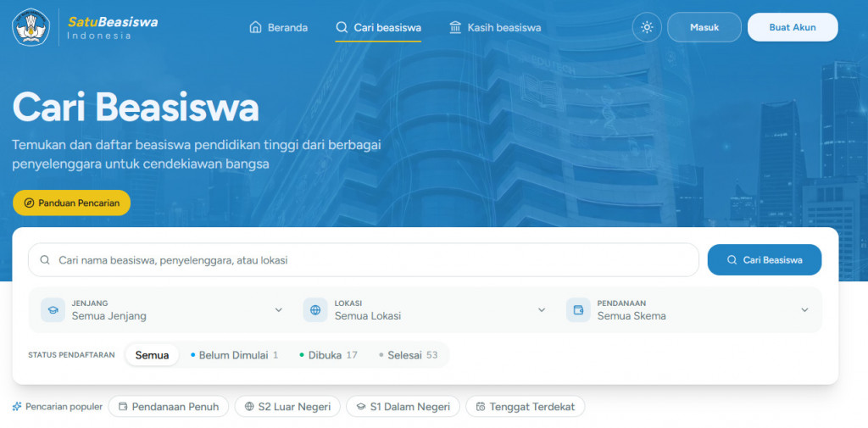The image size is (868, 428).
Task: Click the blue Cari Beasiswa search button
Action: point(765,259)
